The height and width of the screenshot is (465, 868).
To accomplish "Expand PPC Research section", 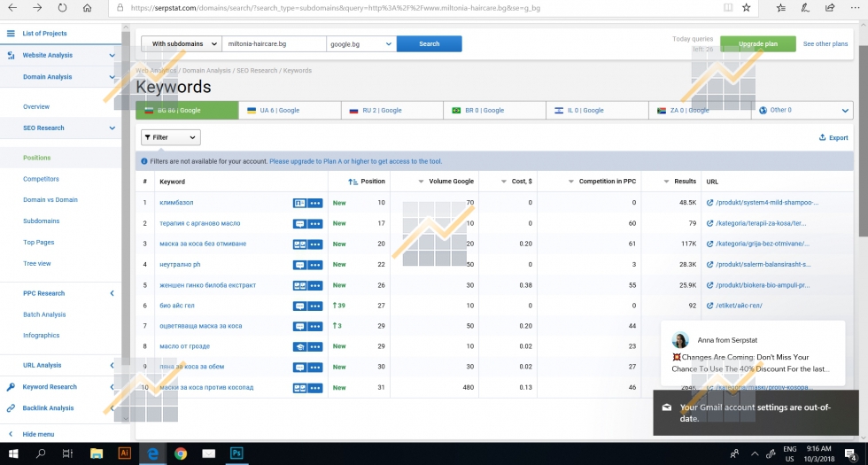I will 112,293.
